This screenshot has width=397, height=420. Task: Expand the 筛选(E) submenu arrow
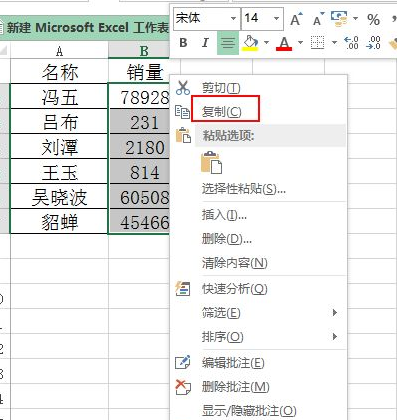point(335,312)
